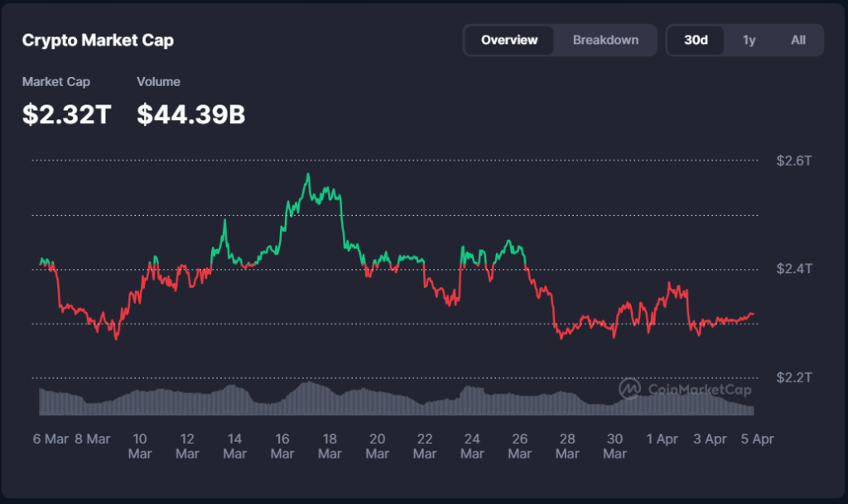The width and height of the screenshot is (848, 504).
Task: Click the CoinMarketCap logo icon
Action: pyautogui.click(x=629, y=388)
